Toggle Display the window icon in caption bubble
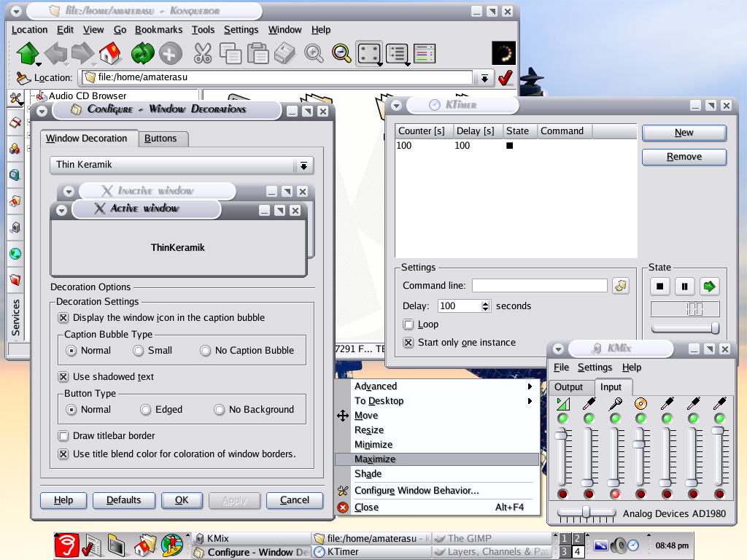 pyautogui.click(x=63, y=318)
